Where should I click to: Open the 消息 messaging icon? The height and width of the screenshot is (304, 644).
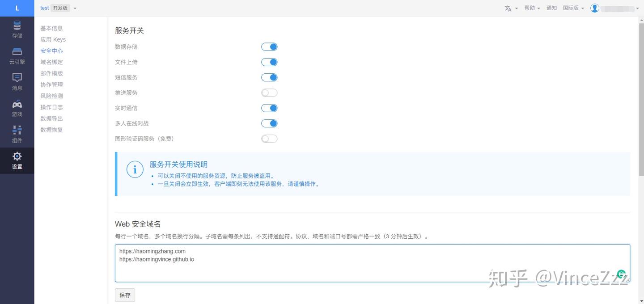[x=17, y=78]
